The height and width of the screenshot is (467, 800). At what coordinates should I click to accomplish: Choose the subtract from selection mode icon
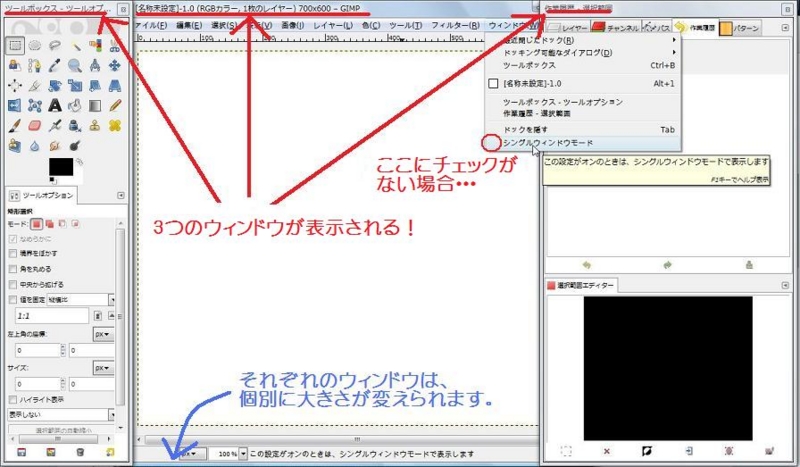(62, 224)
